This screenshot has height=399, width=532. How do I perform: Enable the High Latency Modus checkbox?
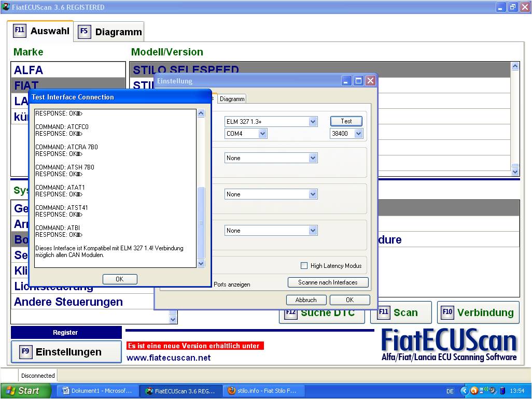point(304,266)
